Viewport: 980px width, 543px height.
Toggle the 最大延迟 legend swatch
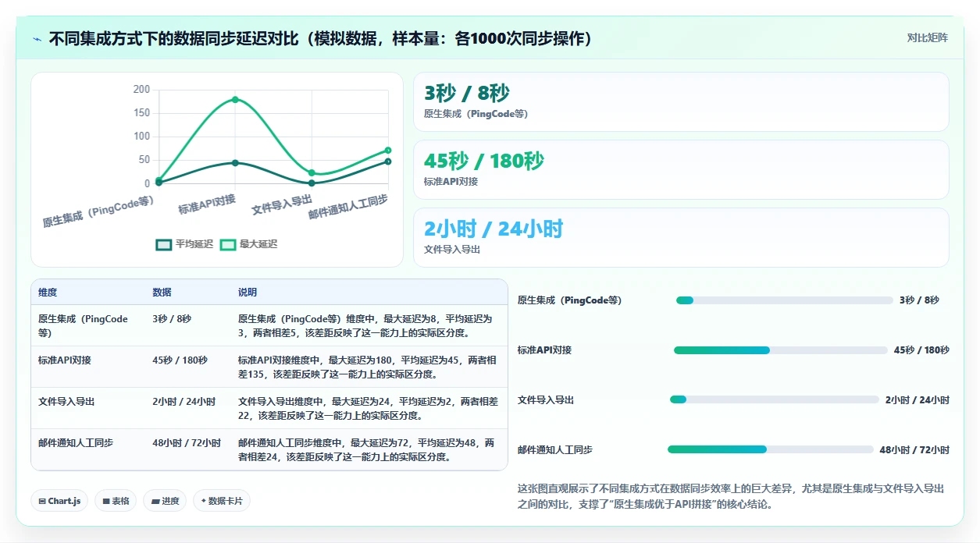(x=228, y=244)
